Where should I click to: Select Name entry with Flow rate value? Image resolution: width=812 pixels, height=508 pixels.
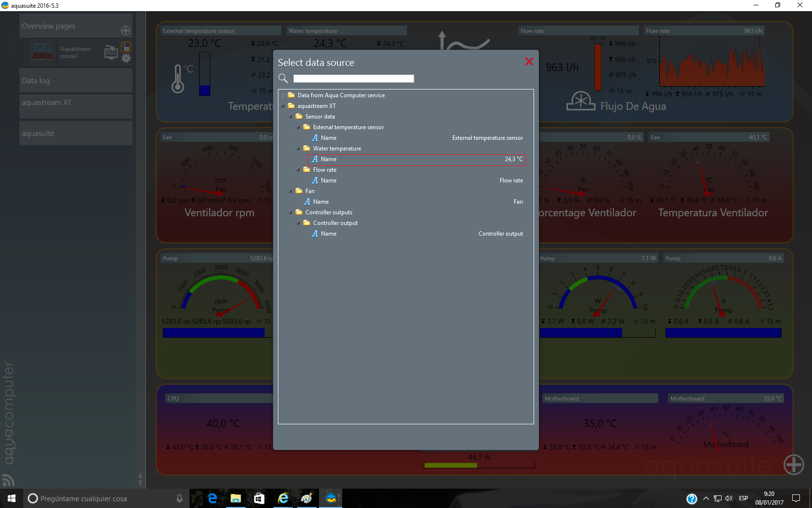pyautogui.click(x=417, y=180)
